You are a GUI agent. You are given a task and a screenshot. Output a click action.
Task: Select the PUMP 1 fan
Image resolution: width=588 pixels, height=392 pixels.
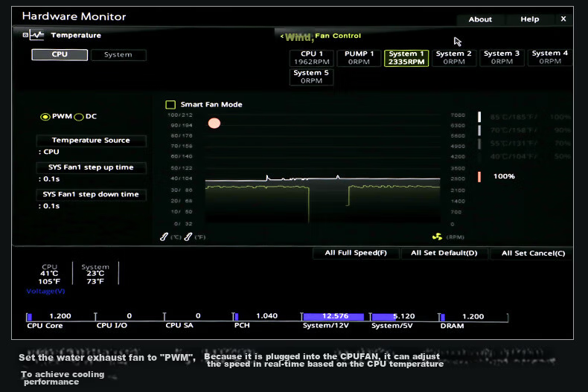pyautogui.click(x=359, y=58)
